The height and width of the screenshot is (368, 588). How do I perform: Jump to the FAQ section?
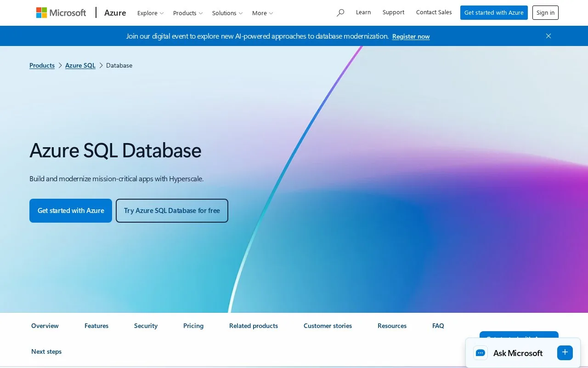(438, 326)
